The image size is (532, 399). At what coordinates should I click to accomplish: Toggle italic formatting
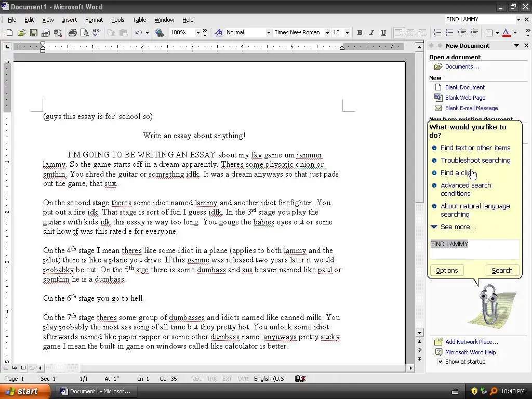click(371, 33)
